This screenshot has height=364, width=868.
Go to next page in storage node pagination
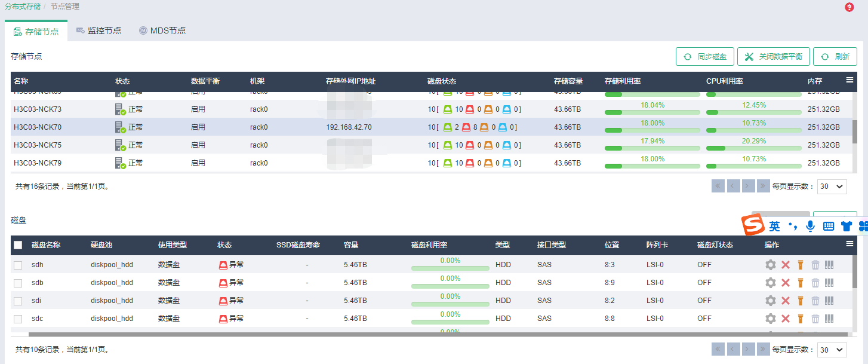click(x=748, y=186)
